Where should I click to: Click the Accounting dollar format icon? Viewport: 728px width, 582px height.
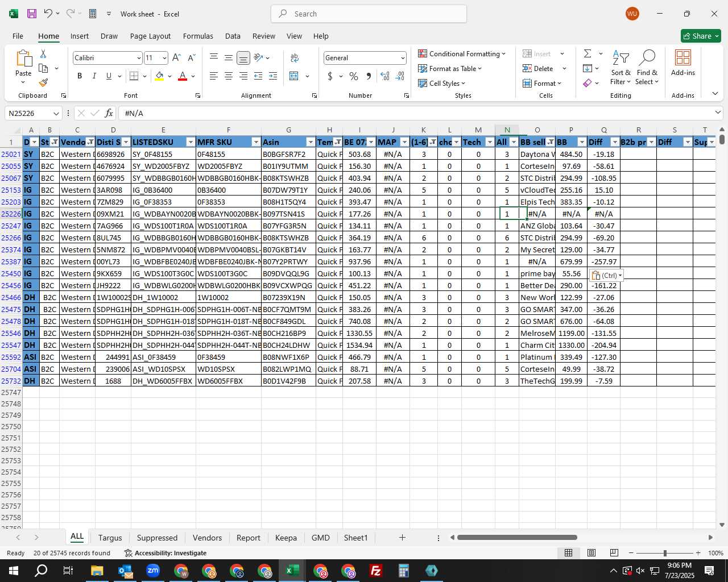point(330,76)
